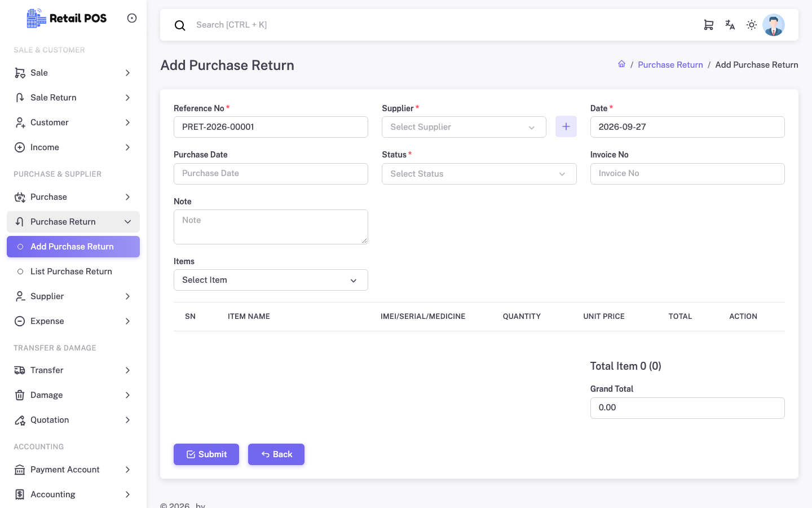Image resolution: width=812 pixels, height=508 pixels.
Task: Click the Expense minus-circle icon
Action: coord(20,321)
